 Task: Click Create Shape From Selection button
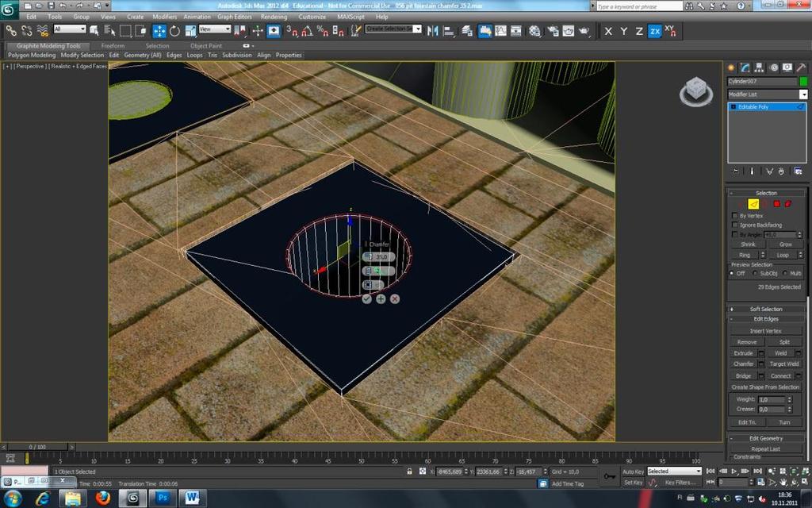(x=766, y=387)
